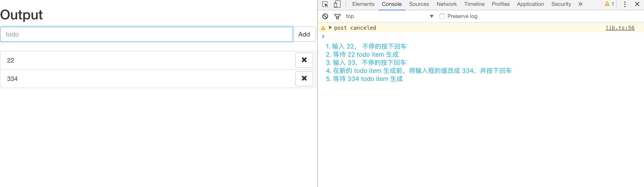Image resolution: width=644 pixels, height=187 pixels.
Task: Open the DevTools three-dot menu
Action: (x=625, y=4)
